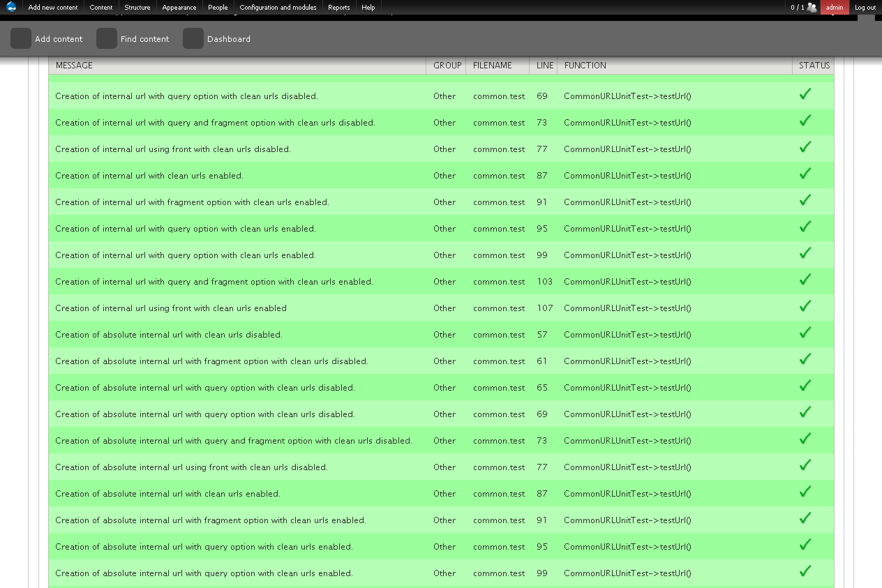
Task: Open the Help menu
Action: pos(368,8)
